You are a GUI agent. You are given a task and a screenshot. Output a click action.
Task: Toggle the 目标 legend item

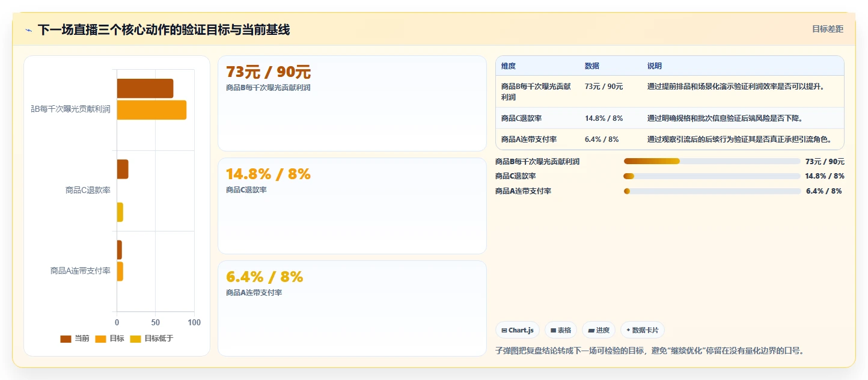click(x=109, y=339)
